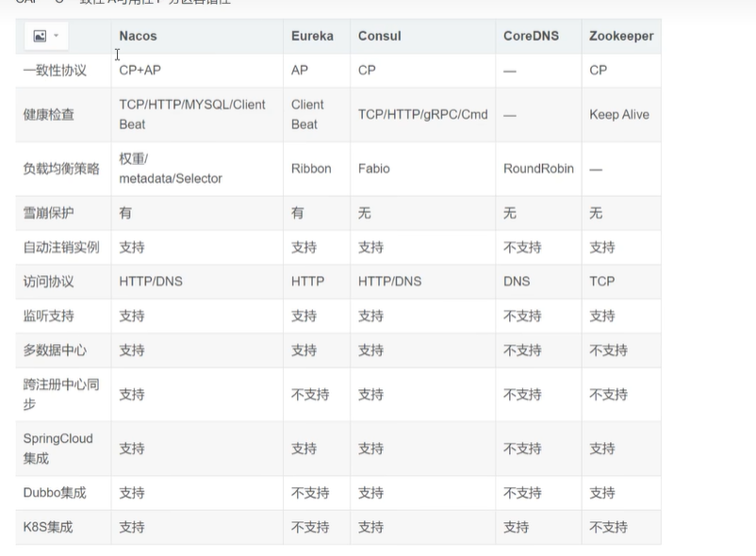Click the TCP/HTTP/gRPC/Cmd cell
The image size is (756, 556).
coord(423,115)
